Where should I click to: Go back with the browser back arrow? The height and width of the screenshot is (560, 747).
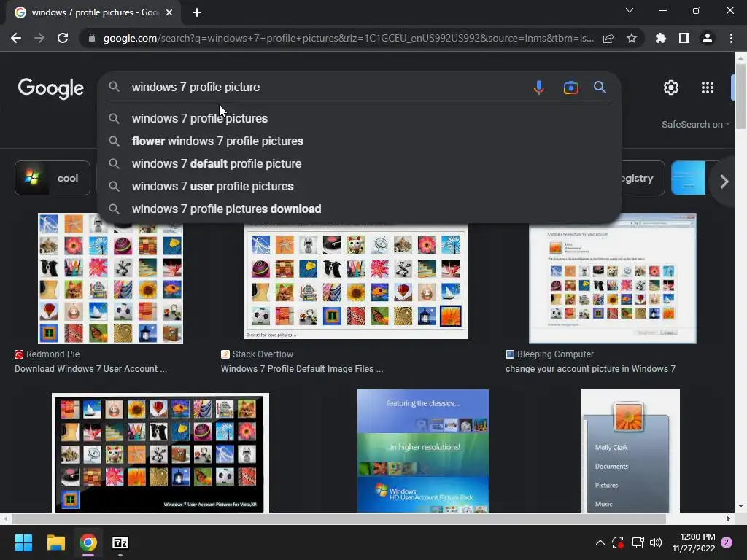pos(16,38)
